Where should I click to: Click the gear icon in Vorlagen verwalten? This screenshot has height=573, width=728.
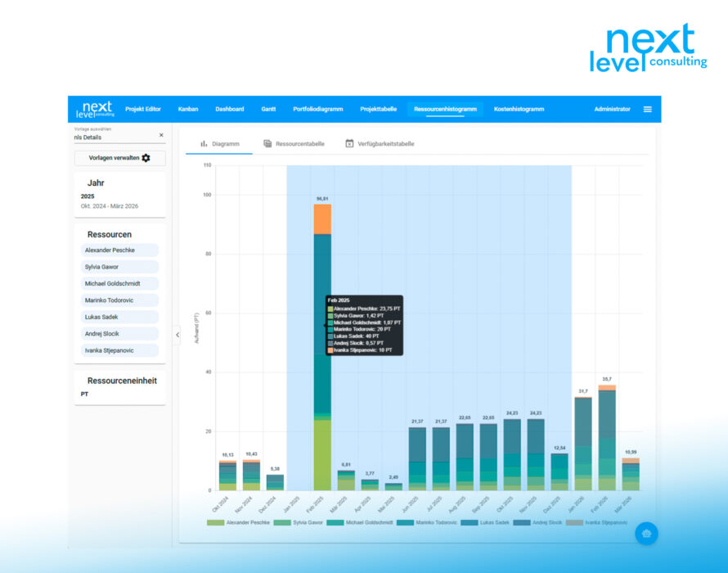(146, 158)
